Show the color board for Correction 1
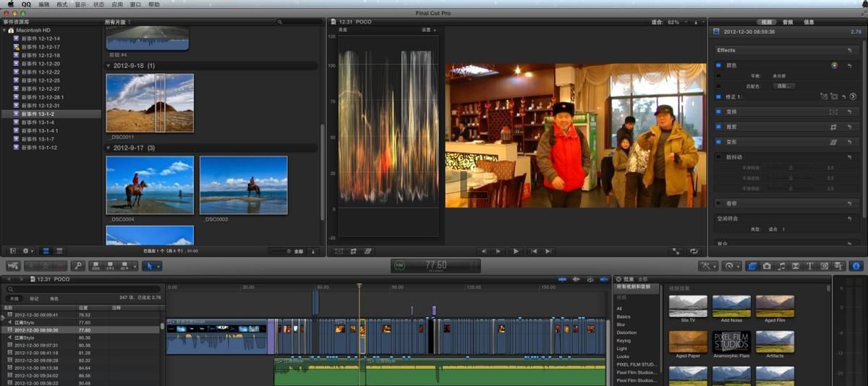The width and height of the screenshot is (868, 386). [853, 96]
